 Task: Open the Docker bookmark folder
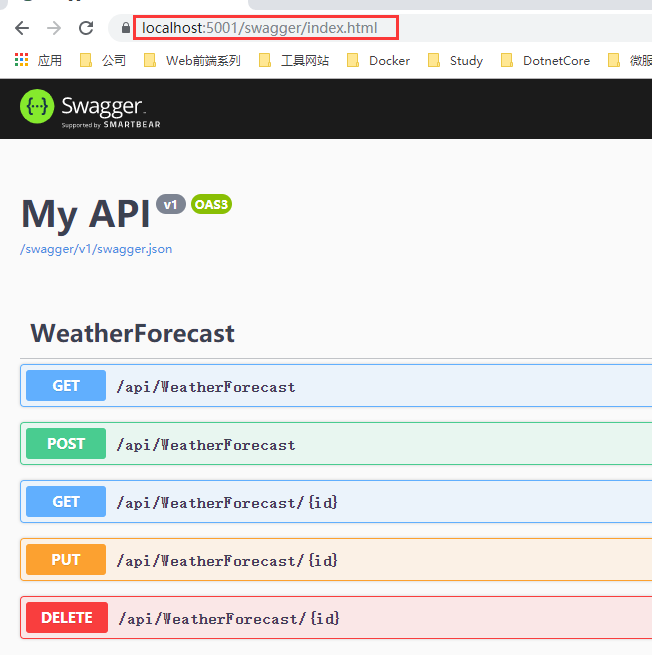(378, 61)
